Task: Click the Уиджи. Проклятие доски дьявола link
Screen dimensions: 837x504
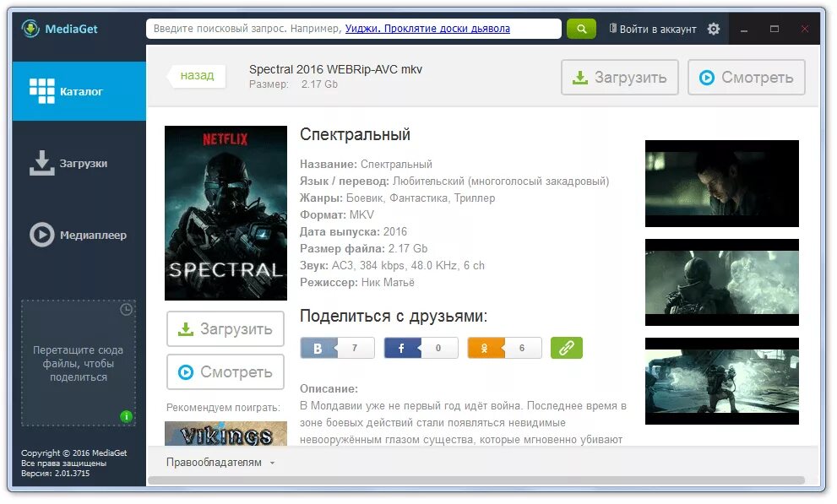Action: (x=427, y=29)
